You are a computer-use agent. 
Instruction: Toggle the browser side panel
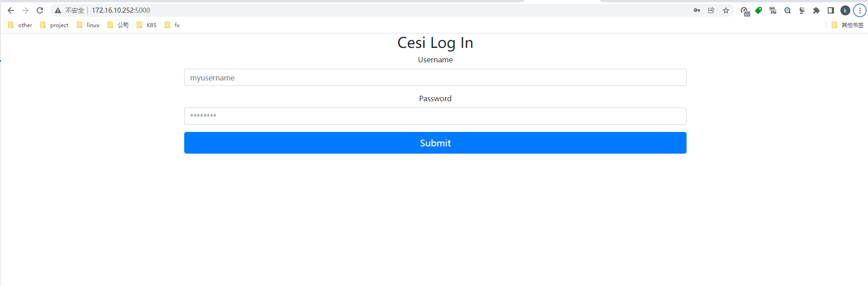pos(831,10)
